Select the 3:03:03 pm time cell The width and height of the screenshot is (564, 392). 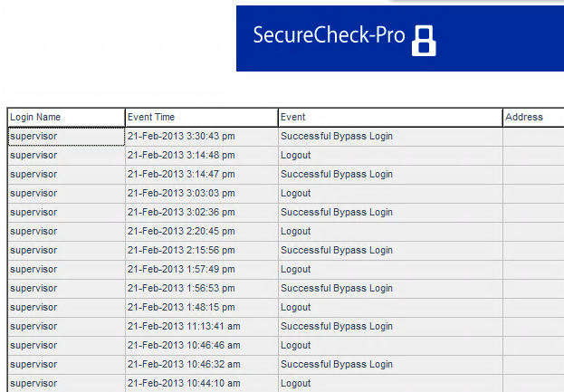coord(201,194)
